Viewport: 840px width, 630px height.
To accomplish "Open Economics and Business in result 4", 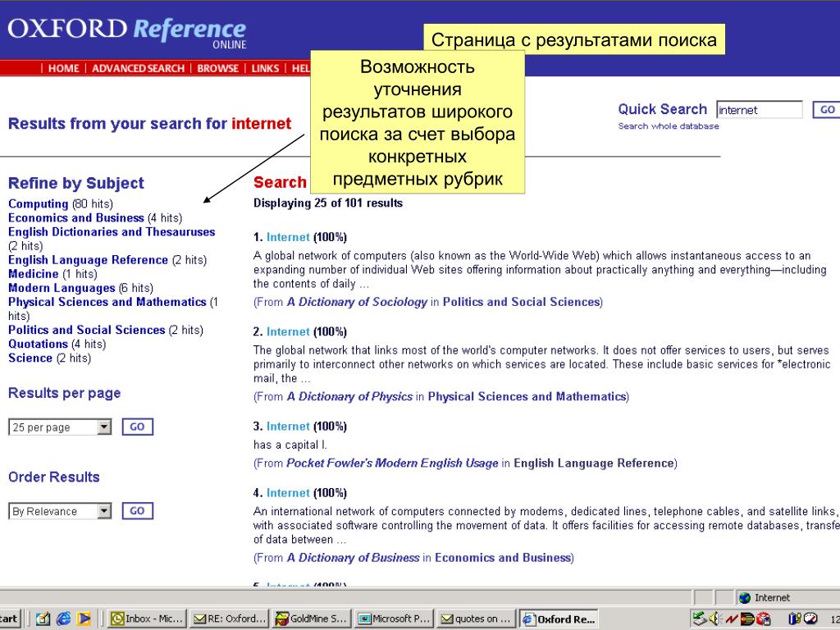I will [x=503, y=558].
